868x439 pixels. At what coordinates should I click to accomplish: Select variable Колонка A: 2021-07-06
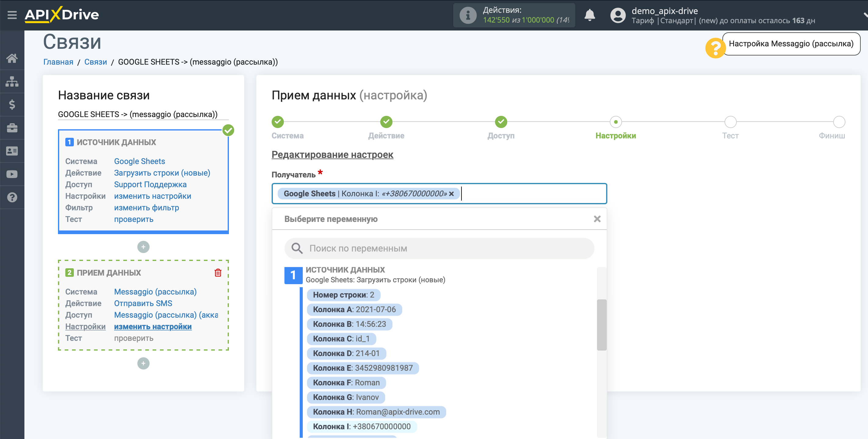point(354,309)
